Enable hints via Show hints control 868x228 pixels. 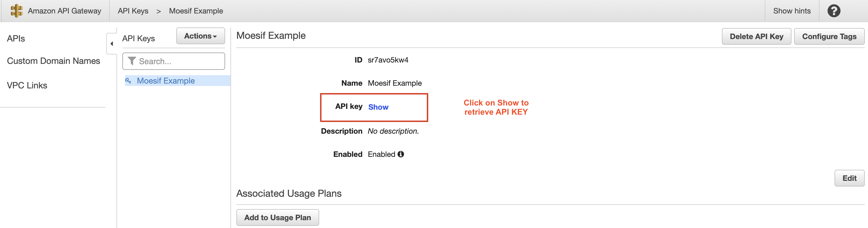[791, 11]
